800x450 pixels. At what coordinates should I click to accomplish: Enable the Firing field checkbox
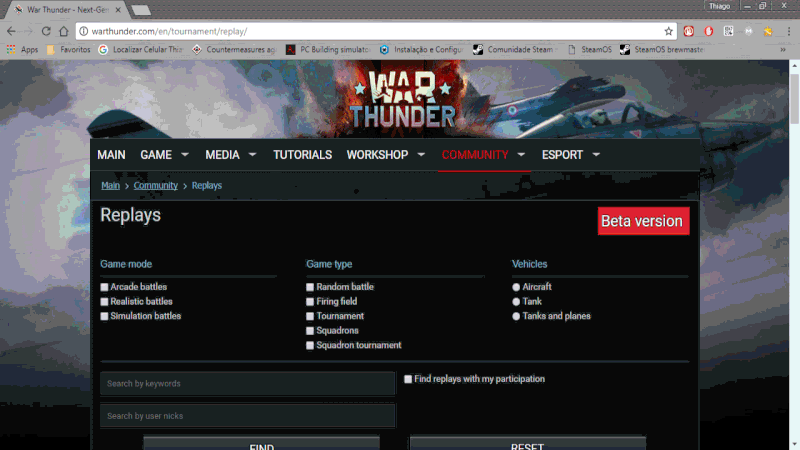tap(310, 302)
